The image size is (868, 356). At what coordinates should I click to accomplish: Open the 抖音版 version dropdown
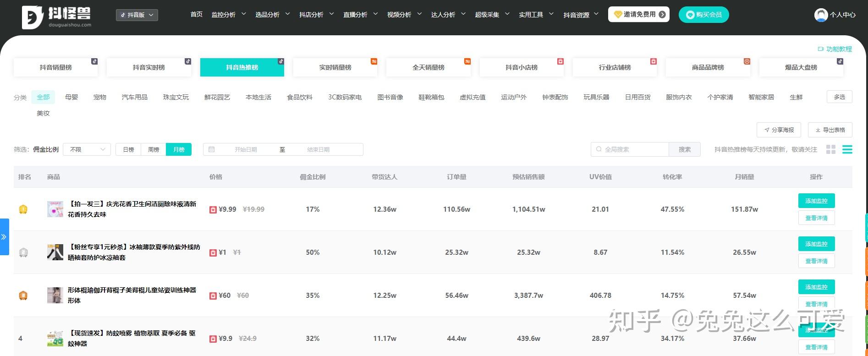tap(137, 15)
